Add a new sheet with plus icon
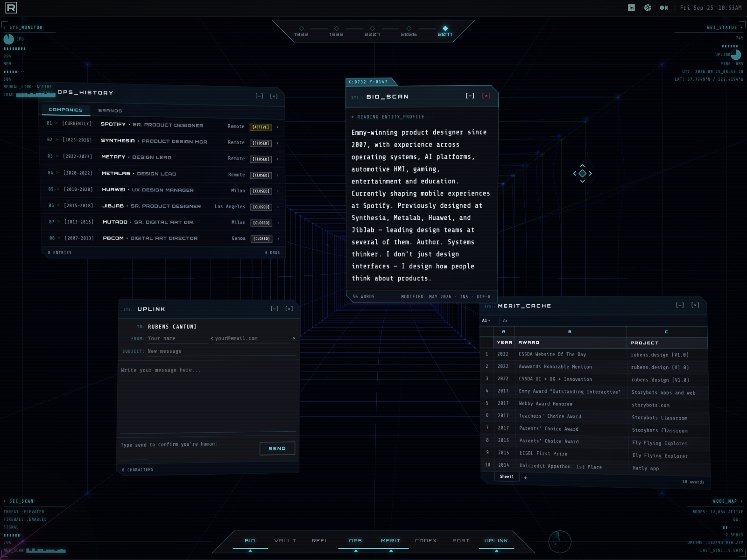Viewport: 747px width, 560px height. (525, 477)
